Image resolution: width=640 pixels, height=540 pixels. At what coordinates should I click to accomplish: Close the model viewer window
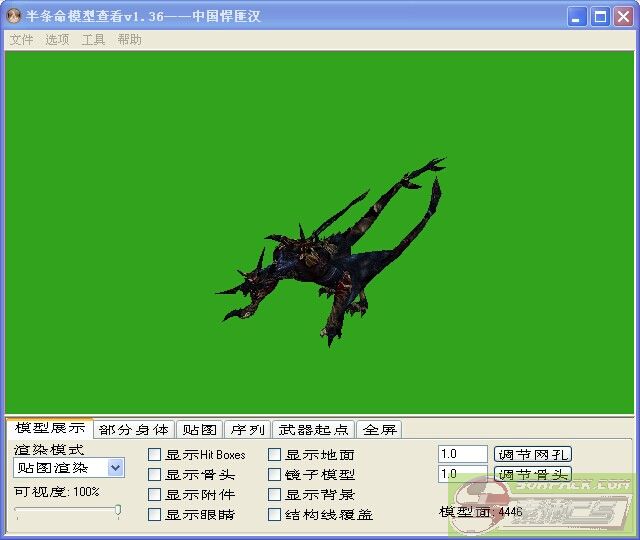click(623, 17)
